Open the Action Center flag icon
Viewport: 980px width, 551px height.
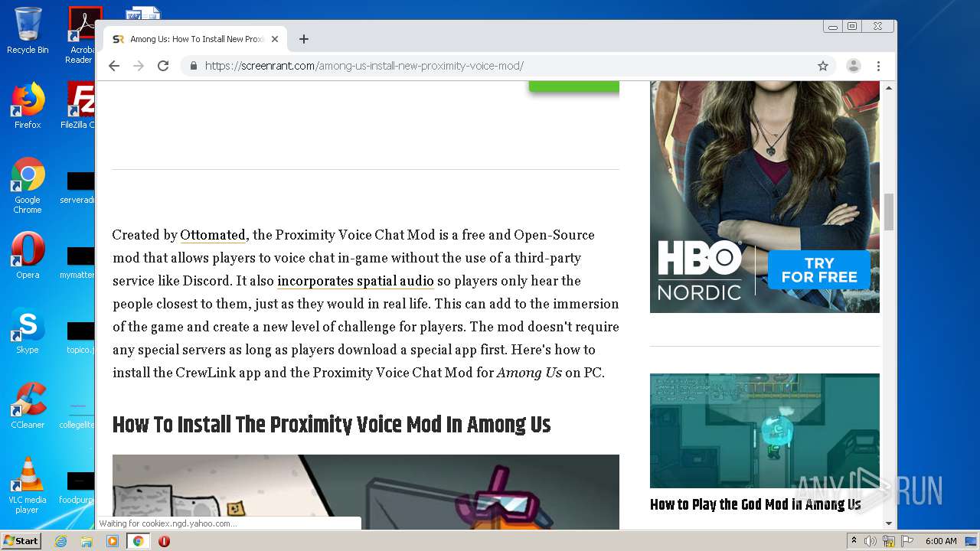(906, 541)
